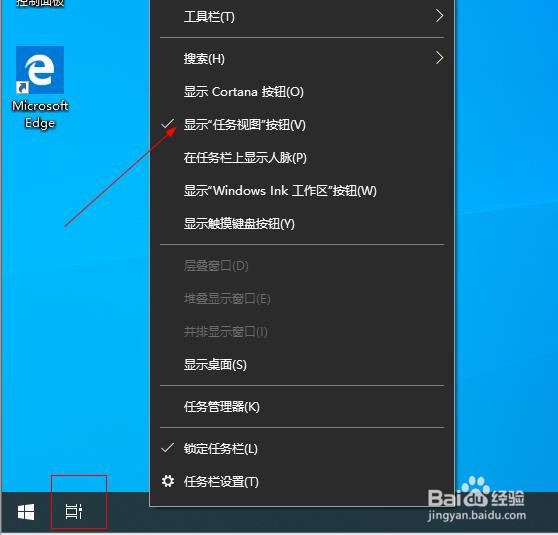
Task: Enable 显示触摸键盘按钮(Y)
Action: point(302,224)
